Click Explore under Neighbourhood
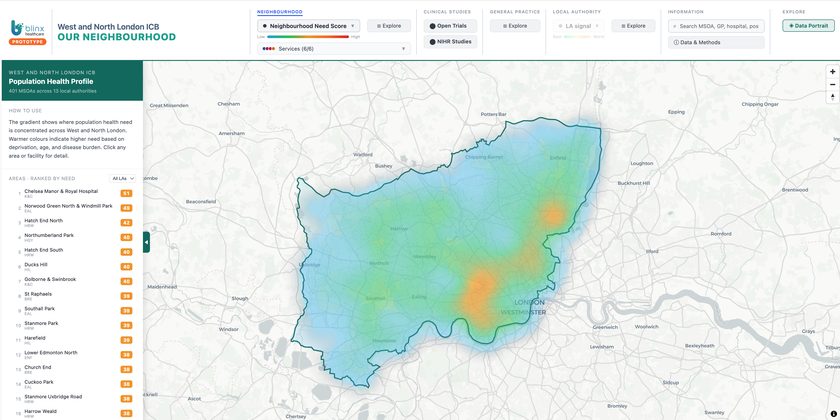This screenshot has height=420, width=840. pos(389,26)
